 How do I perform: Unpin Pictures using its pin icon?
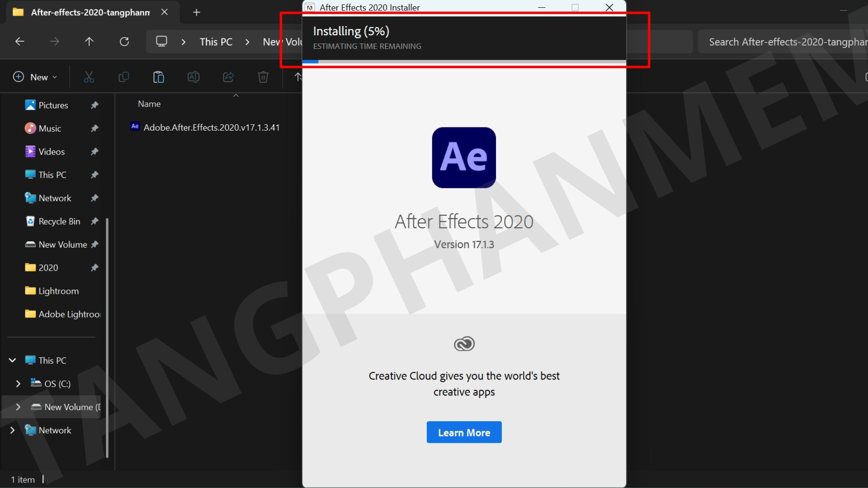[x=94, y=105]
